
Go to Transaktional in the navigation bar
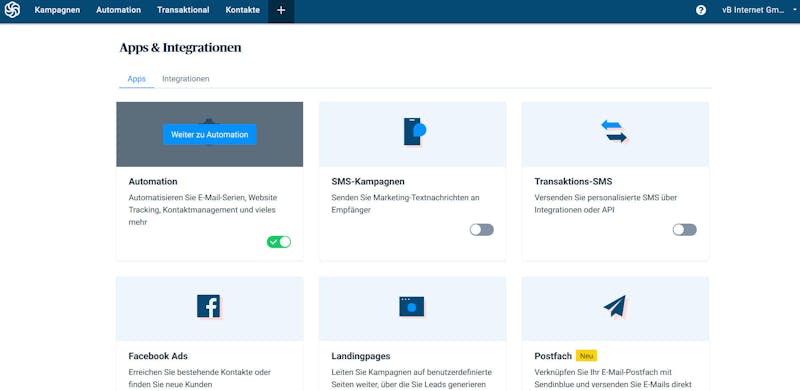pos(183,10)
